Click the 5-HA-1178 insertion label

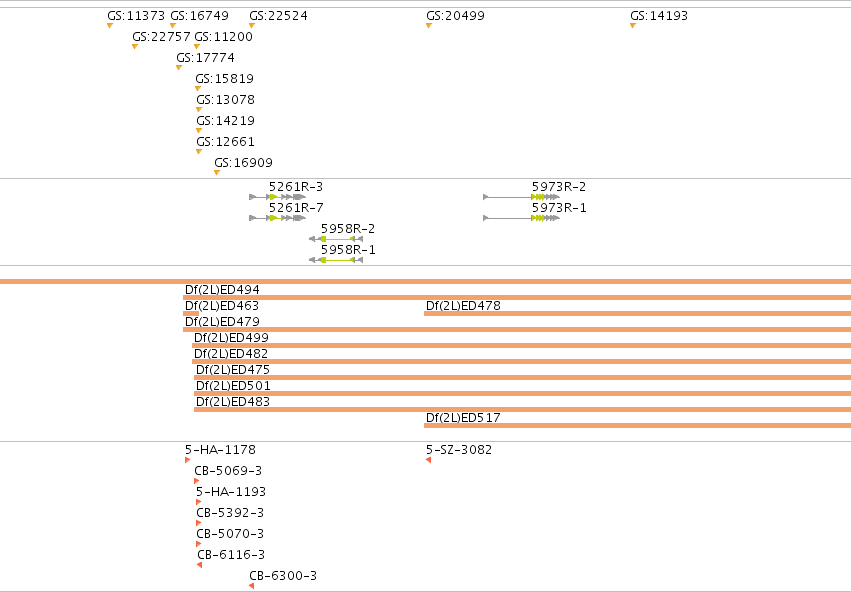pos(220,450)
